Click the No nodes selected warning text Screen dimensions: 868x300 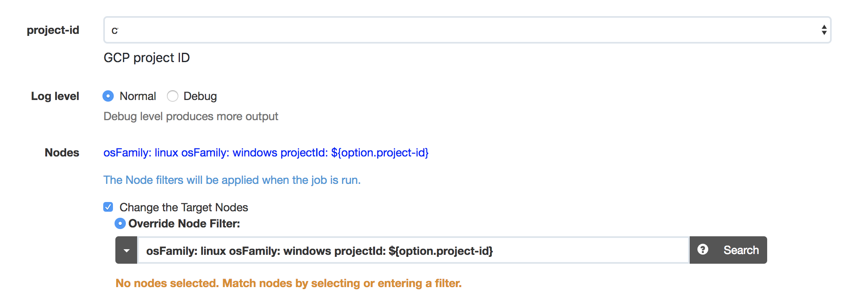tap(288, 283)
